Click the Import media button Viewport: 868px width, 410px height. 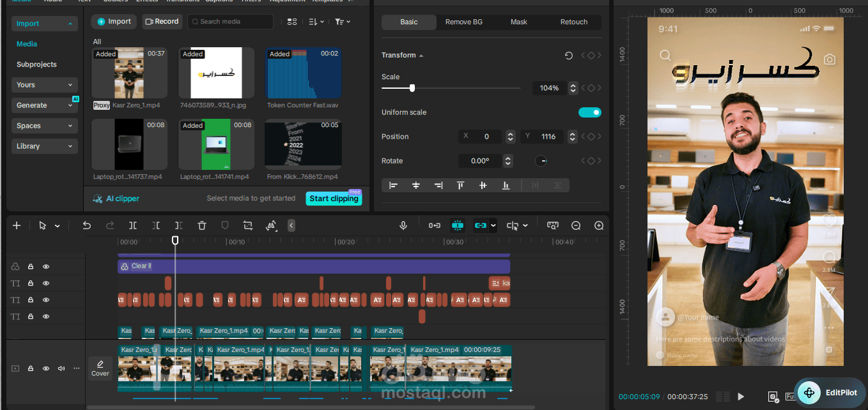click(114, 22)
